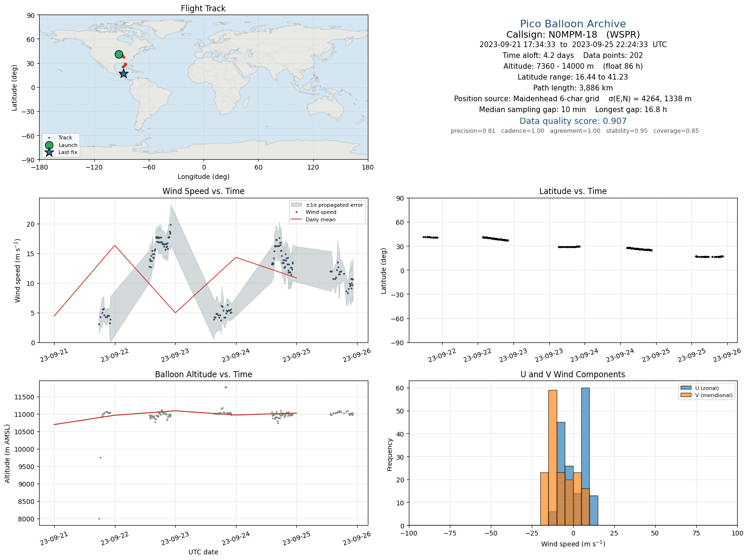Image resolution: width=748 pixels, height=560 pixels.
Task: Click the "V (meridional)" legend label
Action: (x=714, y=395)
